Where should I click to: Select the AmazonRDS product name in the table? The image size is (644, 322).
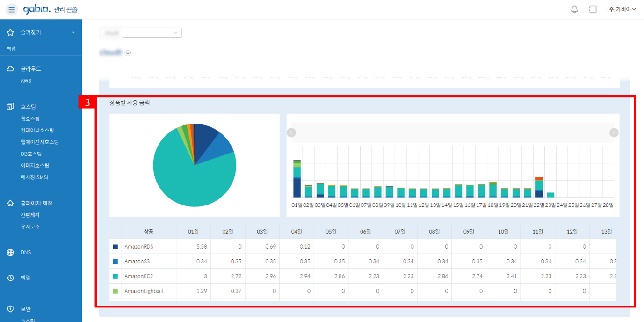pyautogui.click(x=139, y=247)
